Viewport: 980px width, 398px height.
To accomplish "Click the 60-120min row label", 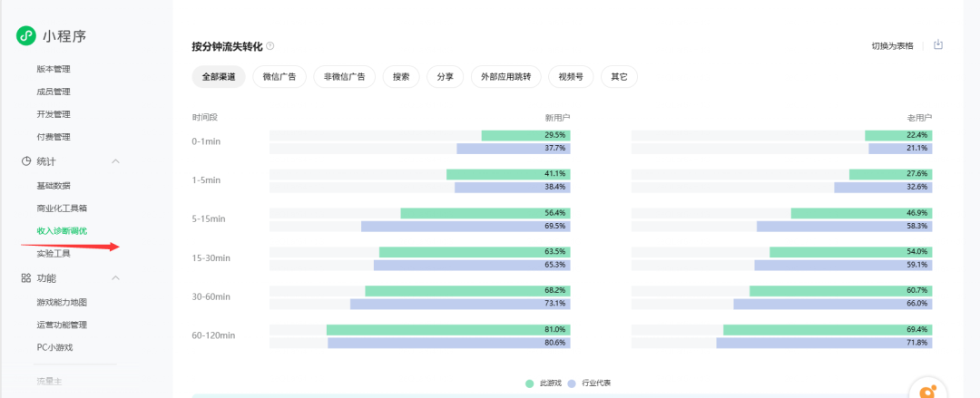I will click(213, 335).
